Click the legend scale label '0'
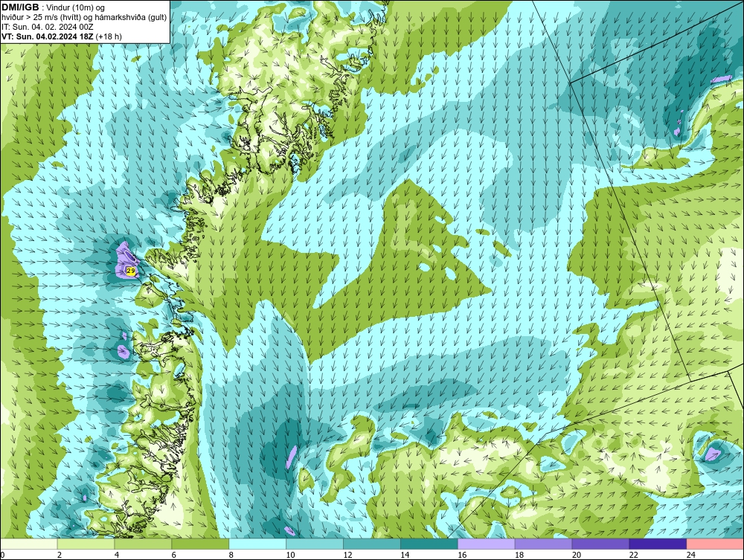Screen dimensions: 744x560 2,555
